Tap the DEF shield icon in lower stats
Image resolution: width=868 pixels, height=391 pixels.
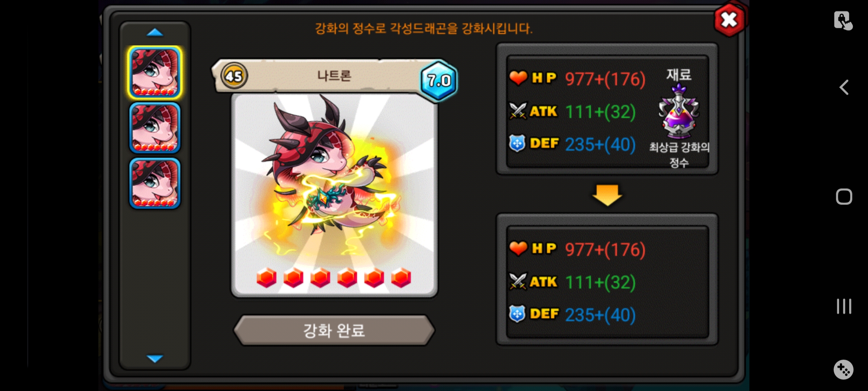point(517,314)
